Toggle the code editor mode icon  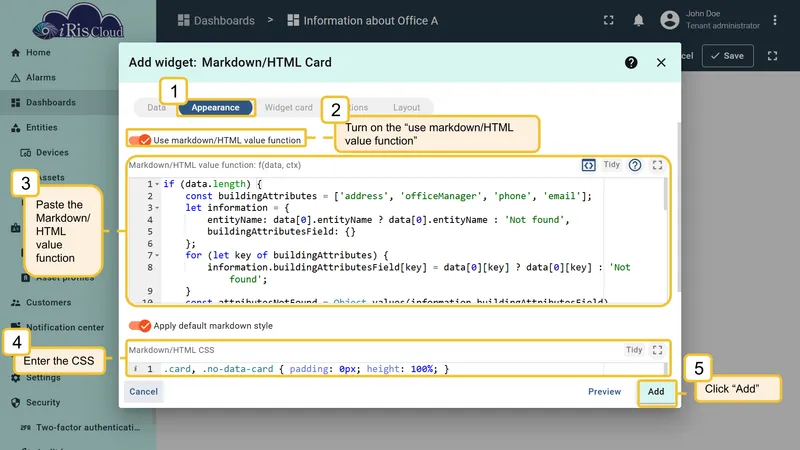coord(588,165)
